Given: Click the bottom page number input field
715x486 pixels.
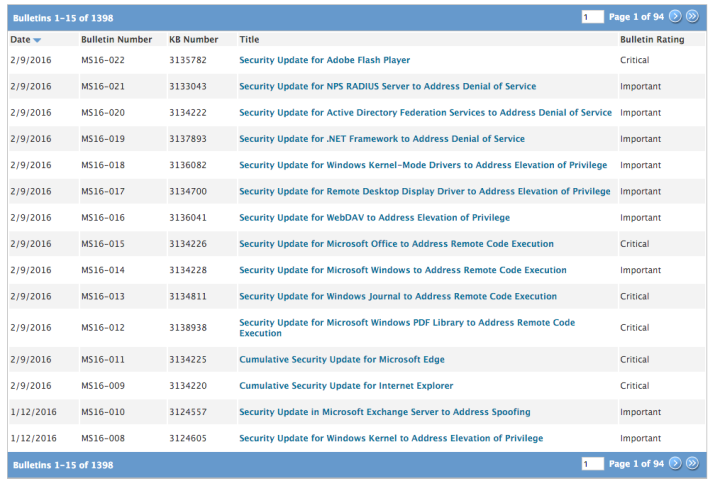Looking at the screenshot, I should [592, 464].
